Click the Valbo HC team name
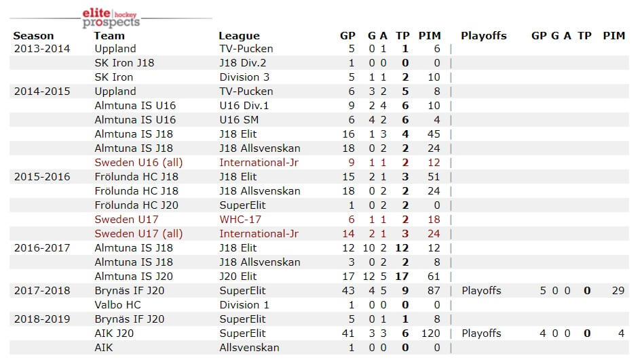Viewport: 642px width, 364px height. tap(117, 305)
